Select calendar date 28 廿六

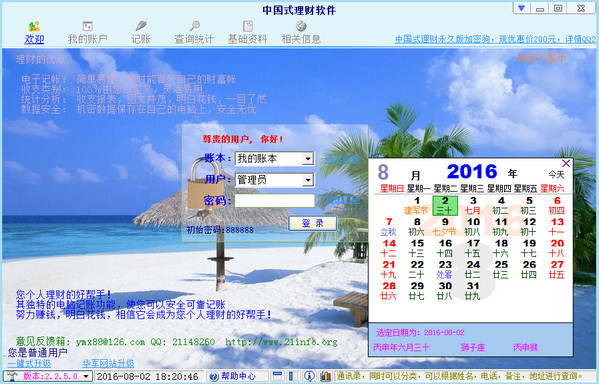click(389, 291)
